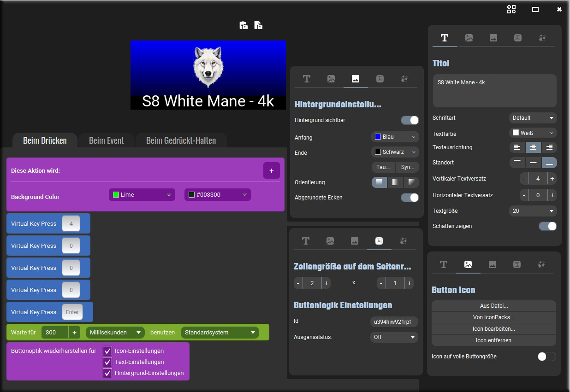Click the paste clipboard icon above preview

tap(243, 25)
